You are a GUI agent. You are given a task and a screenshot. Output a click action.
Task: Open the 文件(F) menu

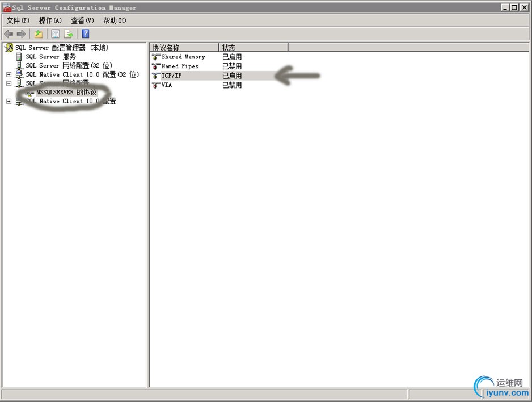tap(18, 20)
